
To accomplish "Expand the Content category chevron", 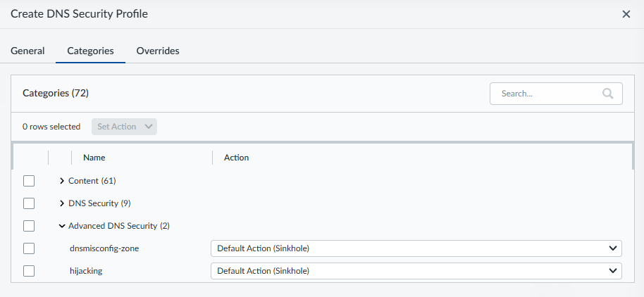I will tap(62, 181).
